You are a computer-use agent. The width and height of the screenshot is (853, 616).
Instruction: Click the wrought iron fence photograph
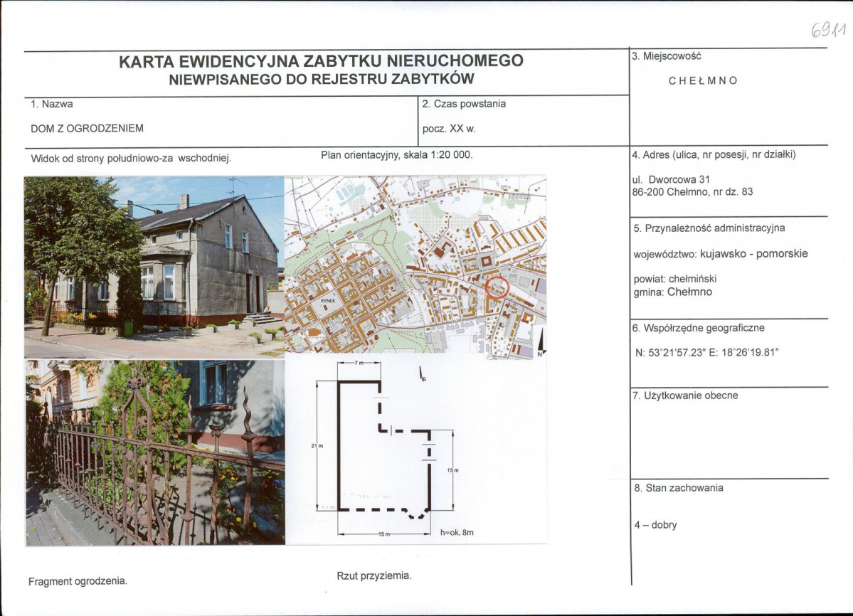point(155,452)
